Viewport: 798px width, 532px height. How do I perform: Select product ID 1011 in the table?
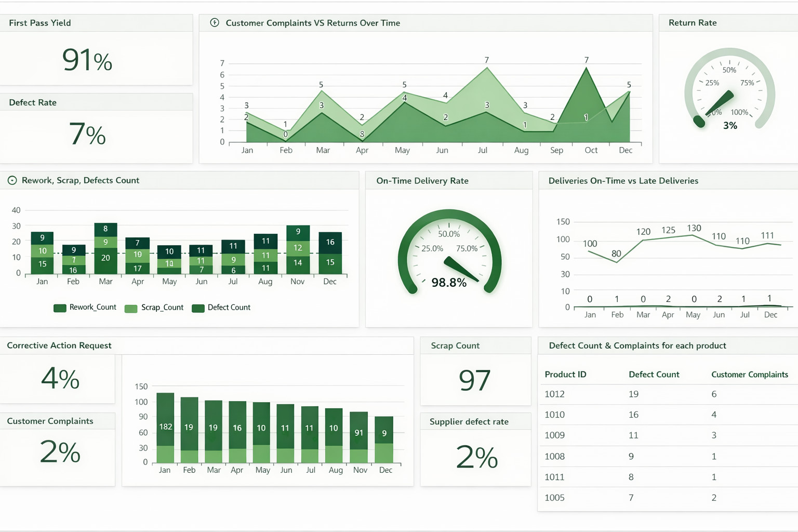pos(554,477)
